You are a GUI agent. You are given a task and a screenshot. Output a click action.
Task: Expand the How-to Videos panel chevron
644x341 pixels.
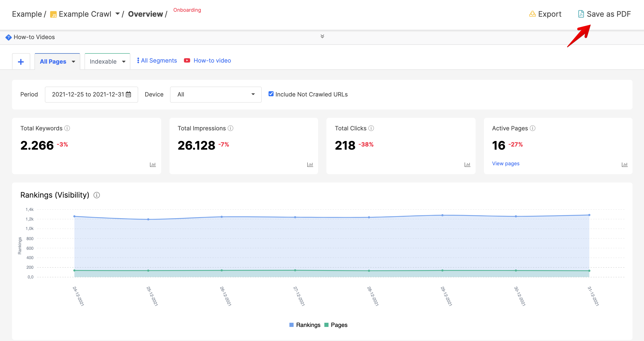322,36
